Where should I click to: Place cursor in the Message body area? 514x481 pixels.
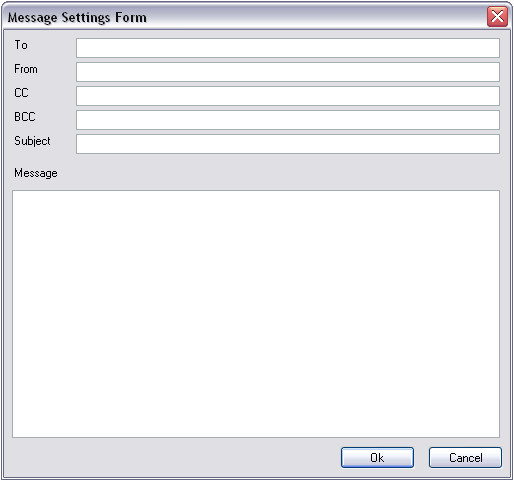pos(256,314)
